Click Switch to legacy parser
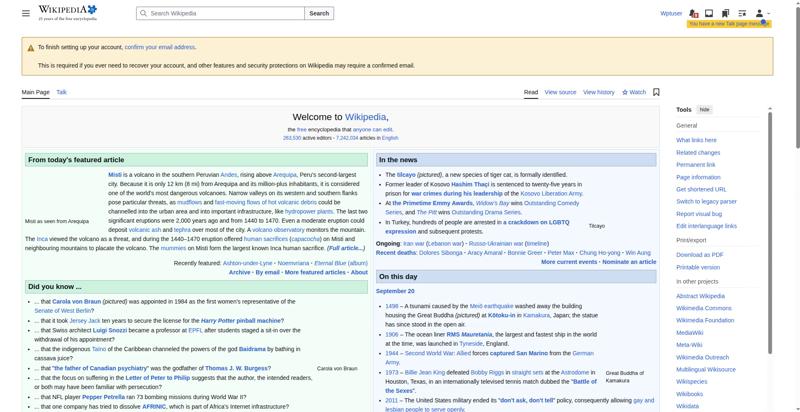Viewport: 800px width, 412px height. (x=706, y=201)
